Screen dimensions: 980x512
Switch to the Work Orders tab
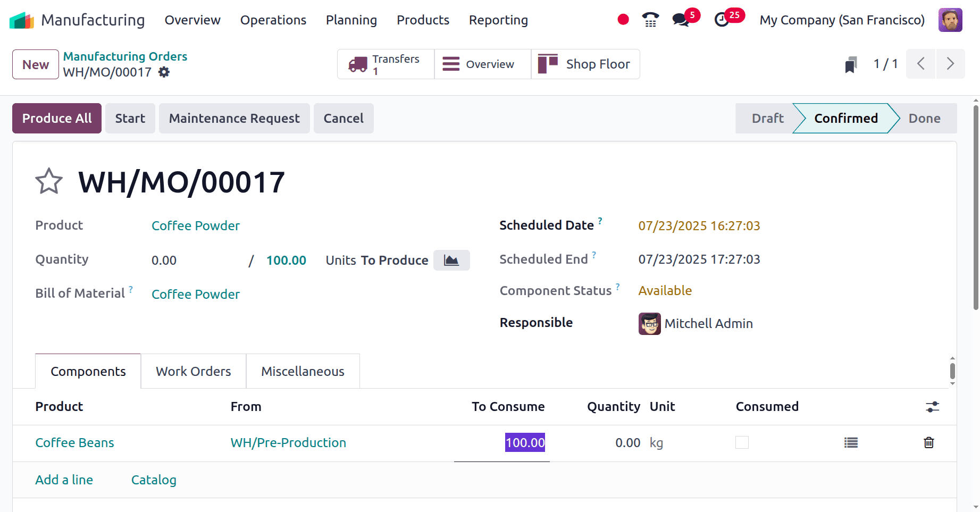[x=194, y=371]
